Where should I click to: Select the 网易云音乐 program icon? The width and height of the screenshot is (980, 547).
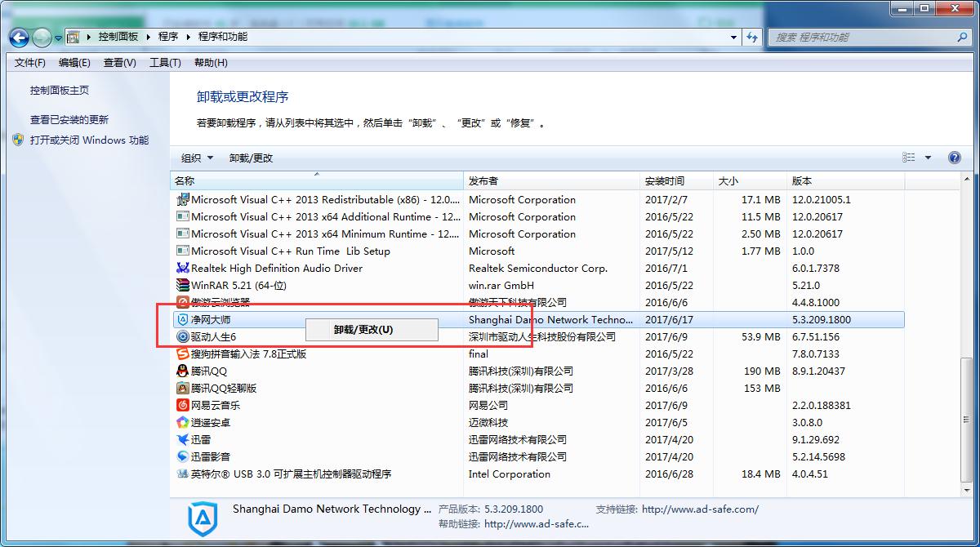pos(183,406)
